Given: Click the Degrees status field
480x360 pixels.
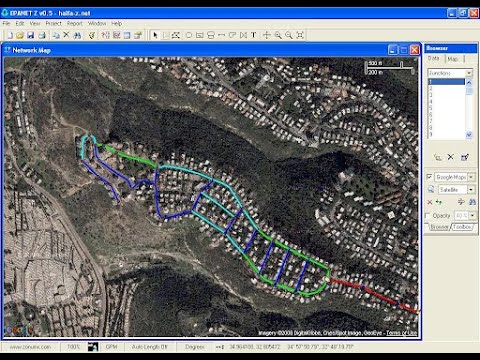Looking at the screenshot, I should pos(195,347).
